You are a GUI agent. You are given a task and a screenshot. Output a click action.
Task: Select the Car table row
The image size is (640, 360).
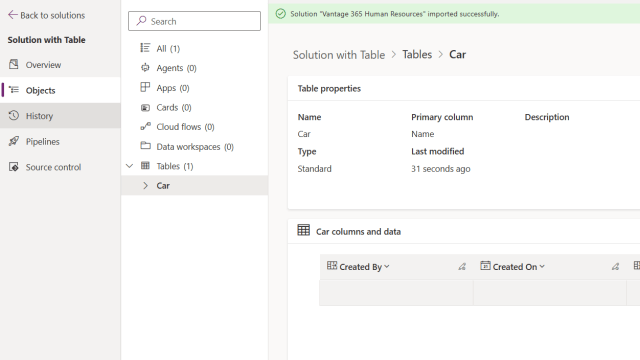point(195,185)
